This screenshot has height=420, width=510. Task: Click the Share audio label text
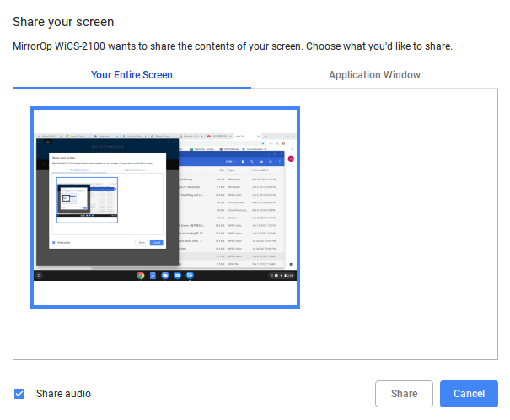(x=63, y=394)
